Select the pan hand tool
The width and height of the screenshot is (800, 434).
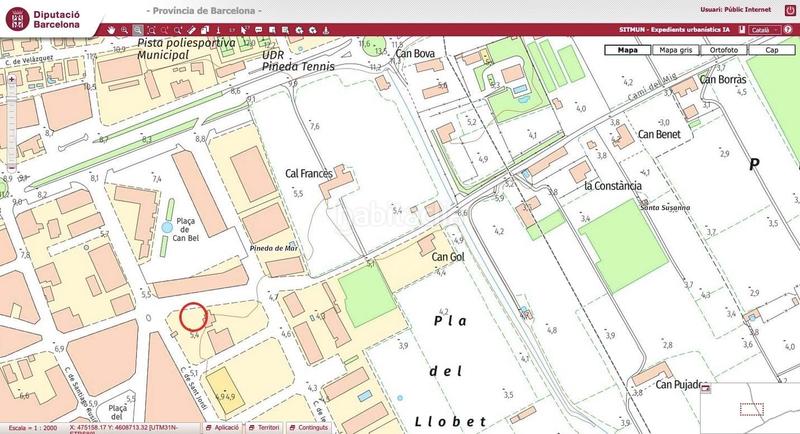coord(111,29)
